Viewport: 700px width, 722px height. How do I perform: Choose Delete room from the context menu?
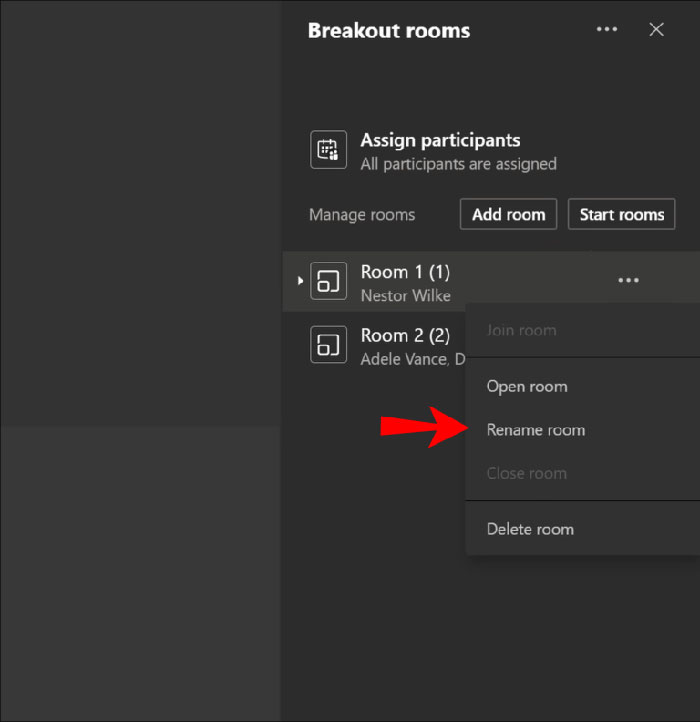coord(530,529)
